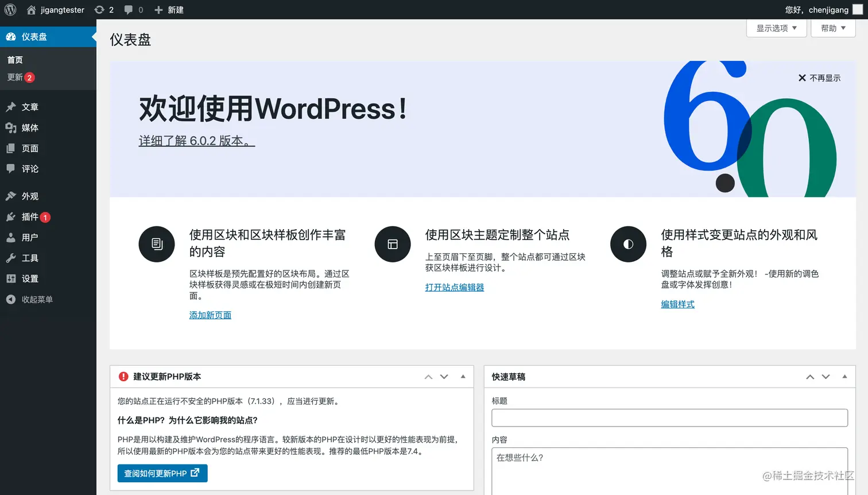The width and height of the screenshot is (868, 495).
Task: Click styles half-circle icon
Action: pyautogui.click(x=628, y=244)
